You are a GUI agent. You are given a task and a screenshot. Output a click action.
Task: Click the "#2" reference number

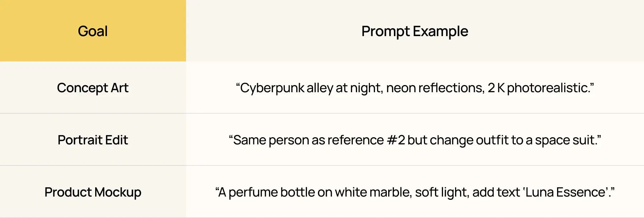coord(396,140)
